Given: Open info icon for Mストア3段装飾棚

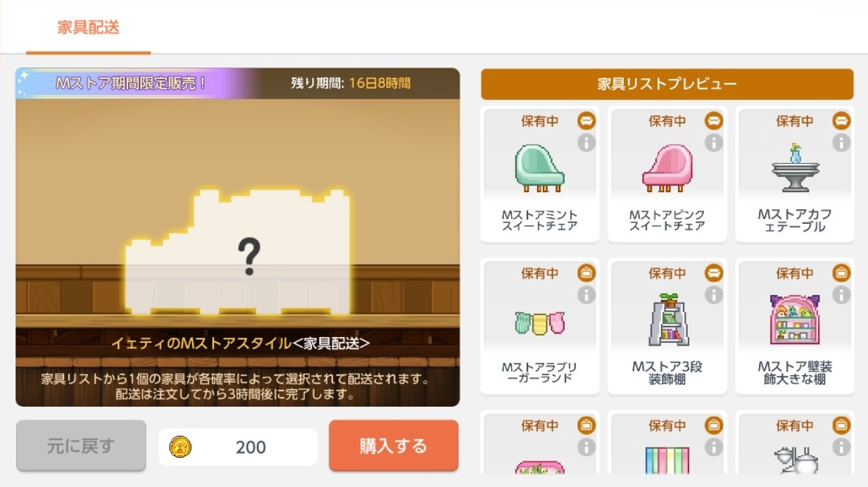Looking at the screenshot, I should [714, 295].
